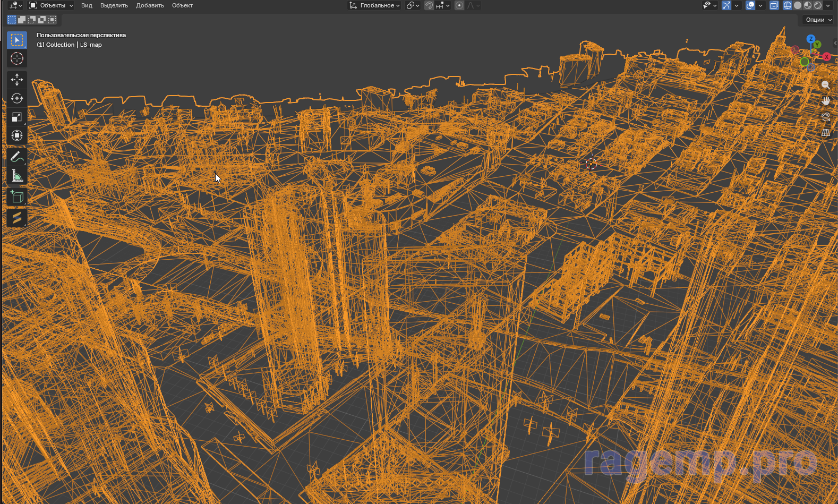Toggle camera view with the camera icon

pyautogui.click(x=825, y=117)
